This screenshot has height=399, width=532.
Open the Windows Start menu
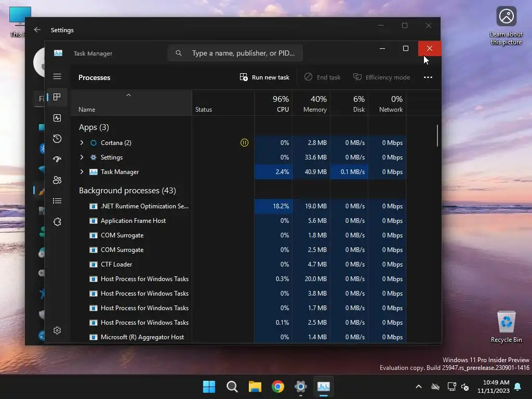pyautogui.click(x=209, y=387)
